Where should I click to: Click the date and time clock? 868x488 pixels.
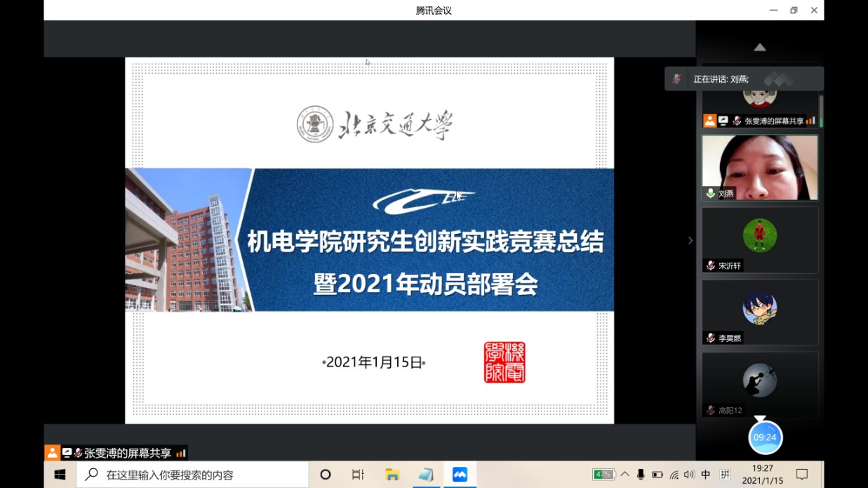pyautogui.click(x=763, y=475)
